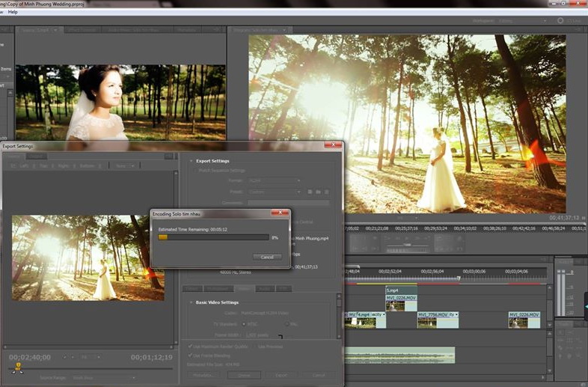Select the NTSC TV standard radio button

pos(244,324)
